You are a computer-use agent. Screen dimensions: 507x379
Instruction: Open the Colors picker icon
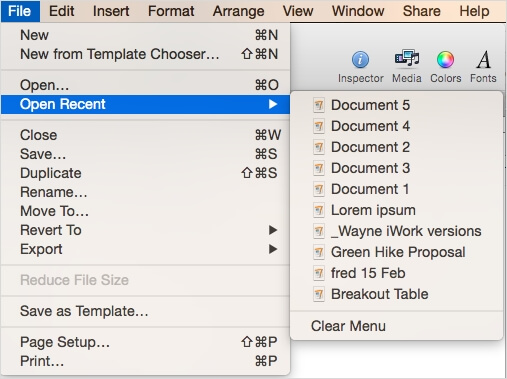click(x=445, y=59)
